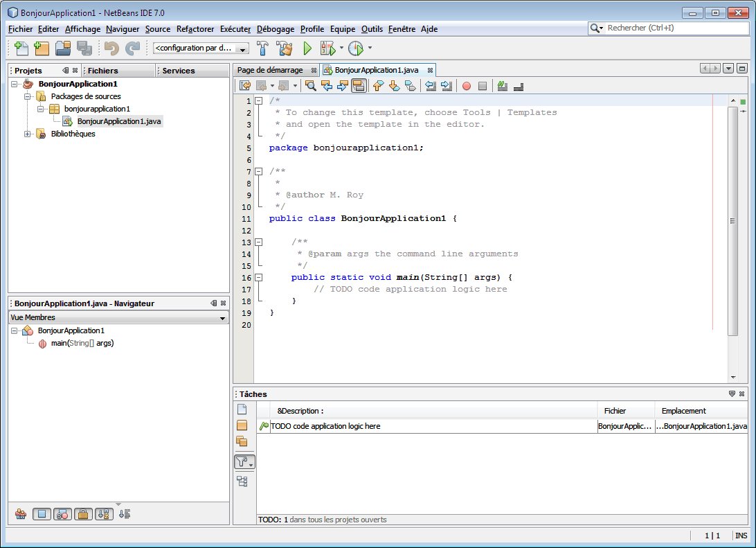Debug the main project icon
This screenshot has height=548, width=756.
tap(328, 48)
